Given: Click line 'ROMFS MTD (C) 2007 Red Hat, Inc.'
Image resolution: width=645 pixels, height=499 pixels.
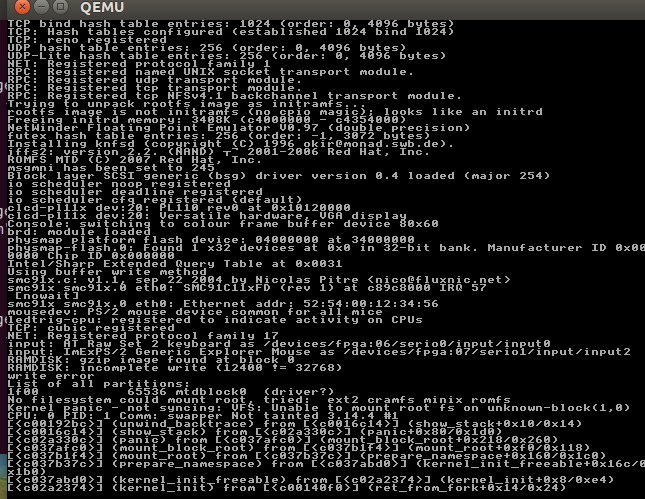Looking at the screenshot, I should pyautogui.click(x=135, y=160).
